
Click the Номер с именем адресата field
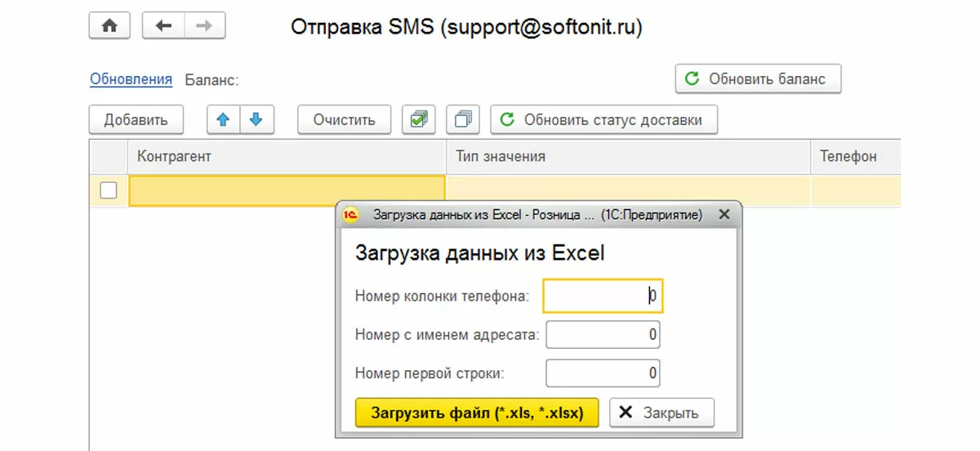point(603,335)
